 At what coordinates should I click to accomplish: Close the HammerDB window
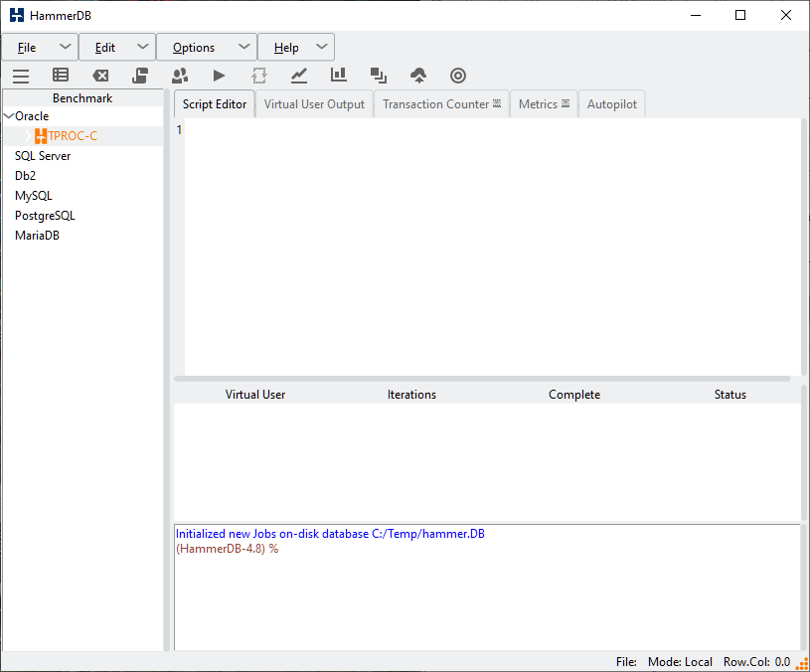coord(786,15)
